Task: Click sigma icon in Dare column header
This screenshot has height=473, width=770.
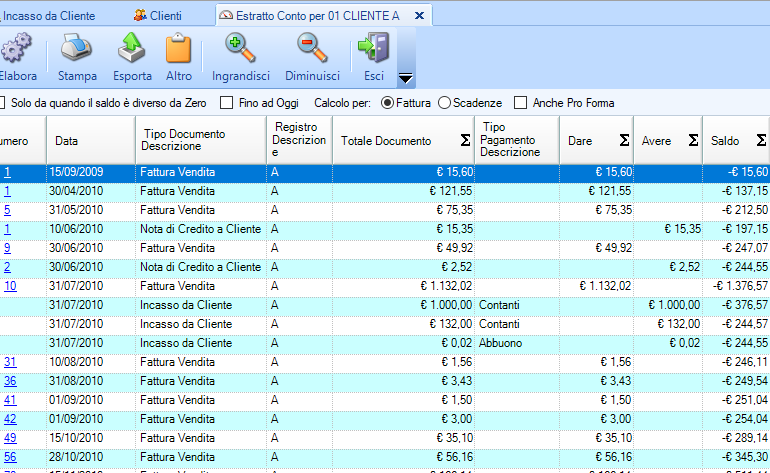Action: click(x=624, y=141)
